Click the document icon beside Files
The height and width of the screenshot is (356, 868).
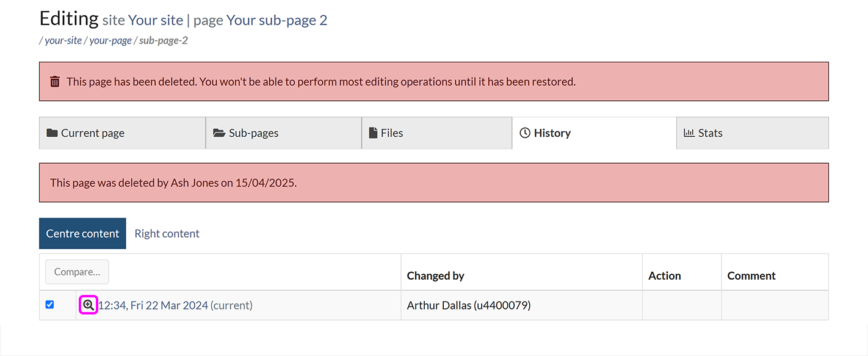[373, 133]
